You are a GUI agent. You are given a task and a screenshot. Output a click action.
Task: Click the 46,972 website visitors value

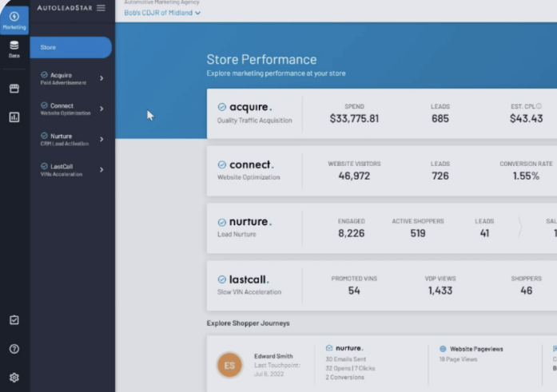point(354,176)
